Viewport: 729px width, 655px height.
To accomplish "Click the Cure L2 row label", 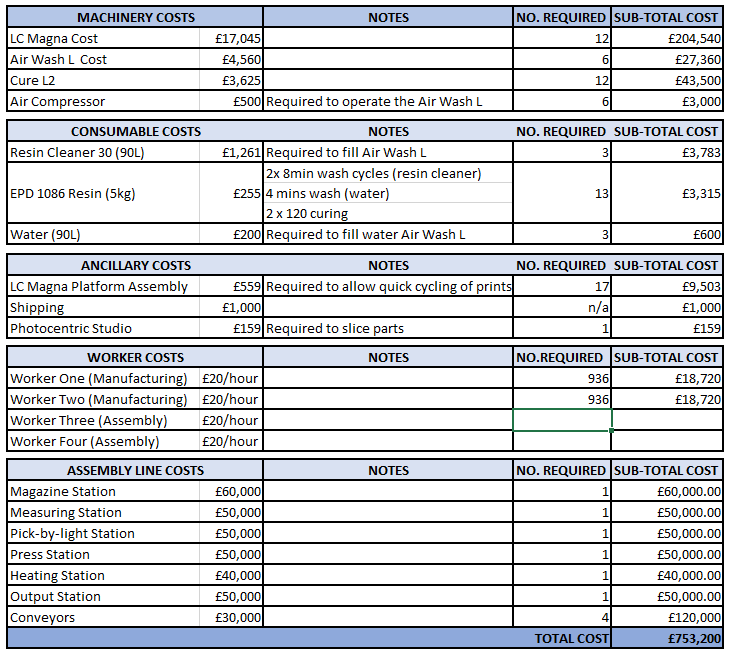I will 104,80.
